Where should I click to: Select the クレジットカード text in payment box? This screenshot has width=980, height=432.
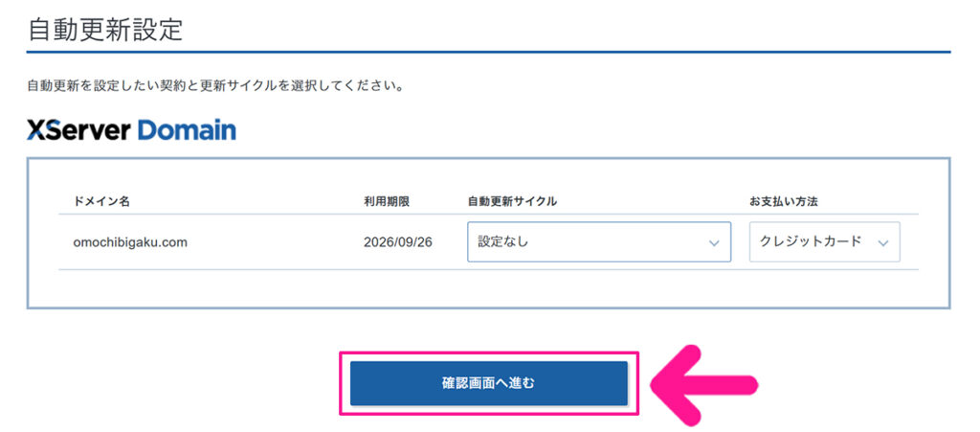[810, 242]
